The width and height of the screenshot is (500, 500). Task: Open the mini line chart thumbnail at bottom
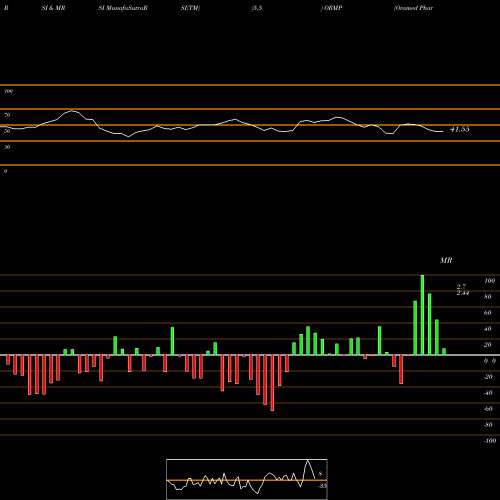tap(247, 479)
